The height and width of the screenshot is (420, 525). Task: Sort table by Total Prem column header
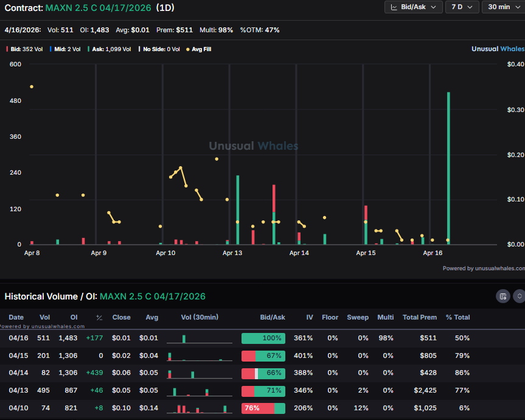pos(420,317)
